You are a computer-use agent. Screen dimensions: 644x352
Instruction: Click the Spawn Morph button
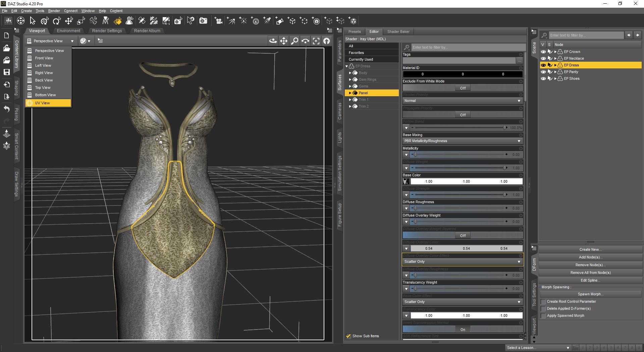point(590,294)
